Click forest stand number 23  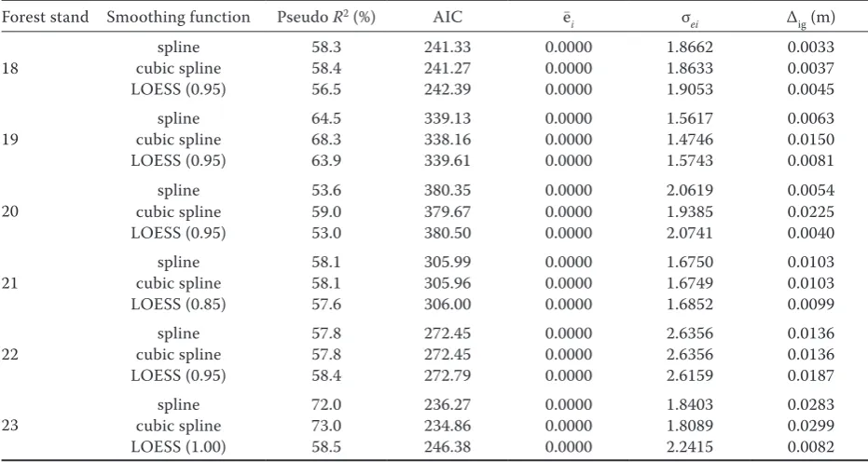(10, 426)
